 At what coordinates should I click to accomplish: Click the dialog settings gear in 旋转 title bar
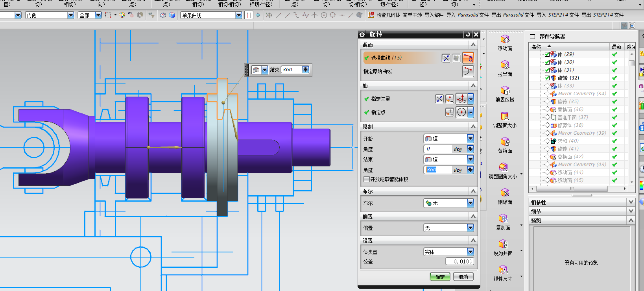pos(362,35)
